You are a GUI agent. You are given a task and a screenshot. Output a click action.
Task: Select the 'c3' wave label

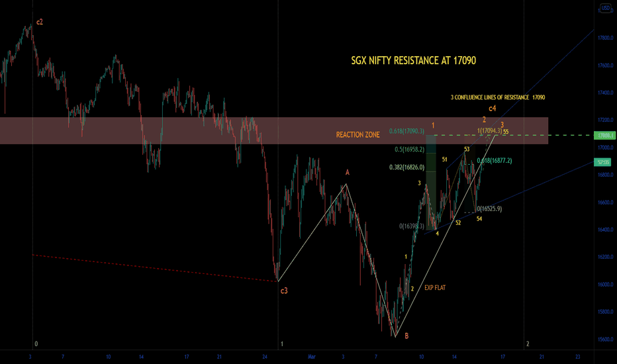pos(284,291)
